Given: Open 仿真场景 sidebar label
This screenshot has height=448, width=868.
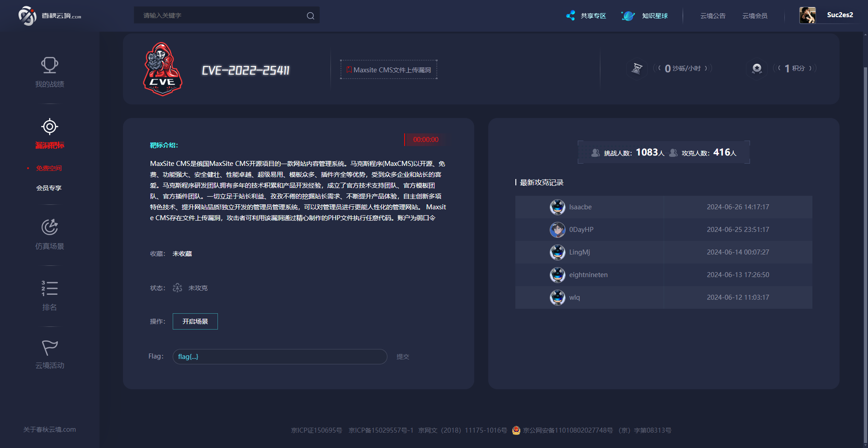Looking at the screenshot, I should [x=50, y=246].
